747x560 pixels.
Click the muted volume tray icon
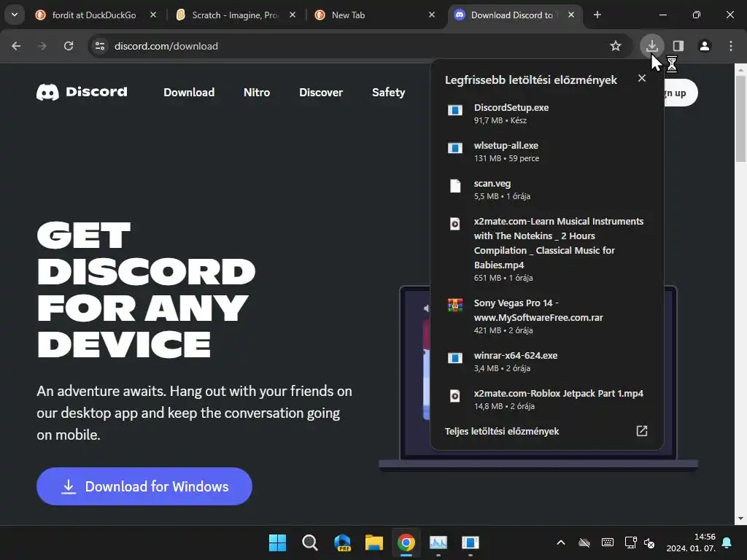coord(649,542)
